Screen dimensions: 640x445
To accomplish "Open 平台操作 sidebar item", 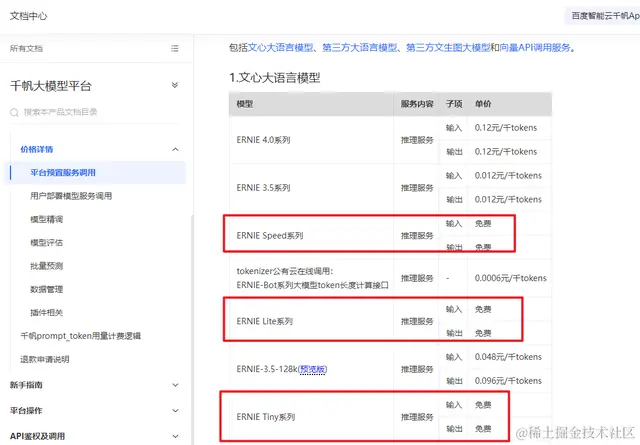I will (x=26, y=411).
